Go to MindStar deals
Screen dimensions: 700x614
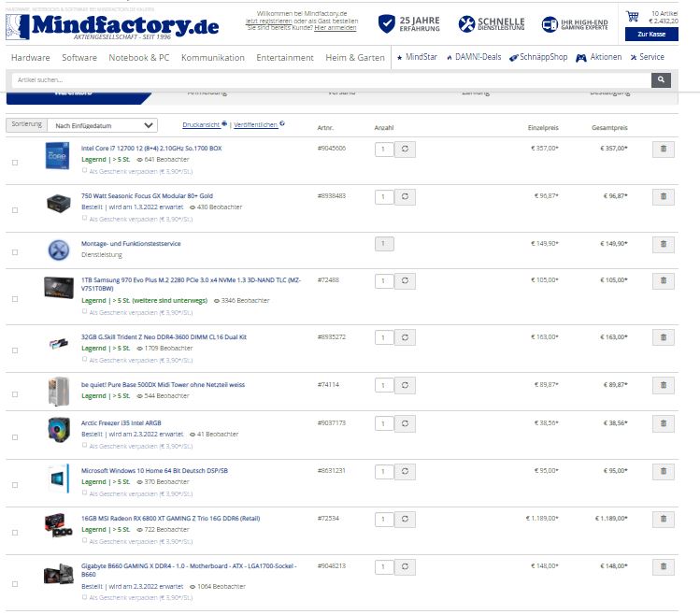tap(417, 57)
